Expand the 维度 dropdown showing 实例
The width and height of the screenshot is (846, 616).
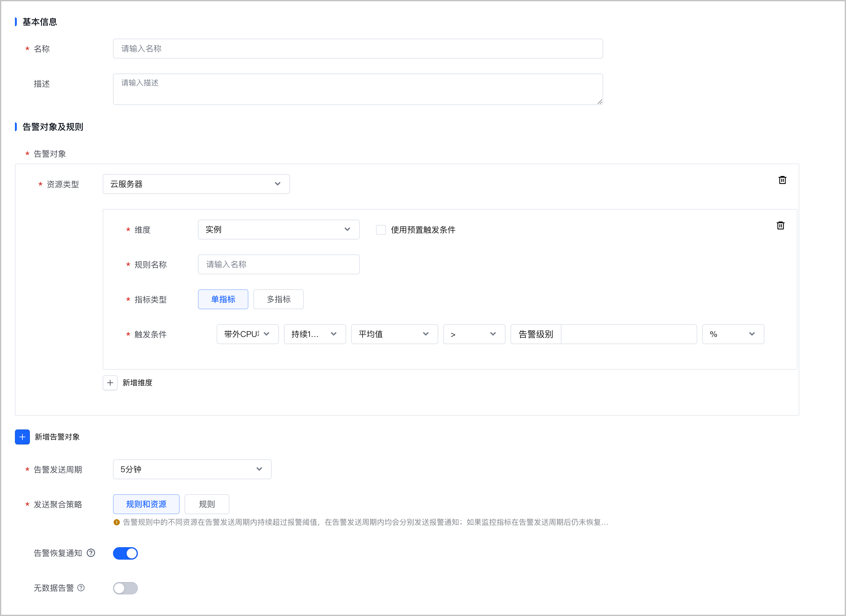(279, 230)
